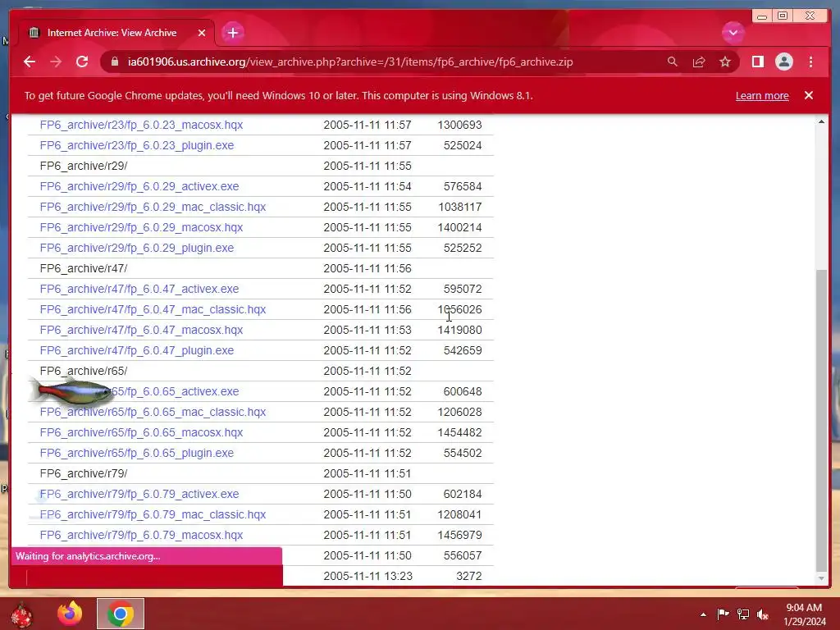Expand the tab search dropdown
The width and height of the screenshot is (840, 630).
(x=733, y=33)
